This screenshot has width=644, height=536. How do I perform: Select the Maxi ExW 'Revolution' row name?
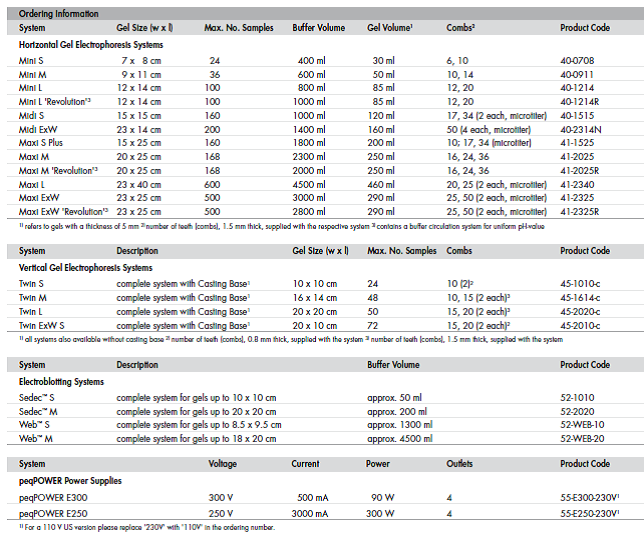pos(63,212)
